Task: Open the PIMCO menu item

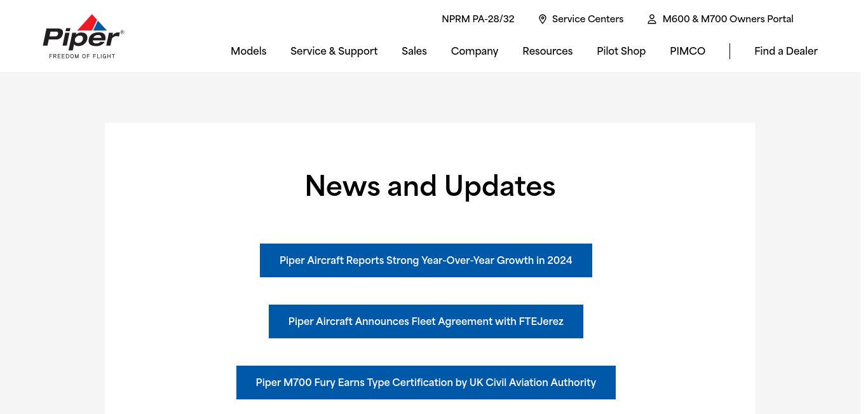Action: click(x=688, y=51)
